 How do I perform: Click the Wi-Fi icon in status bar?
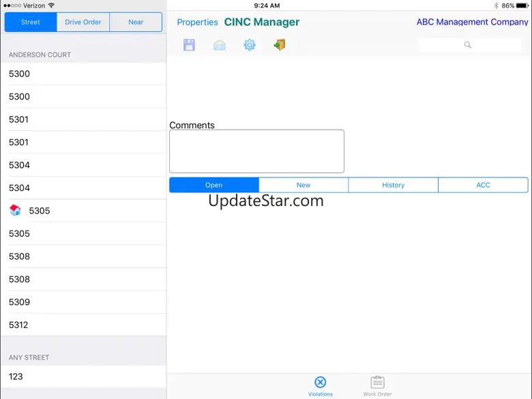point(51,5)
